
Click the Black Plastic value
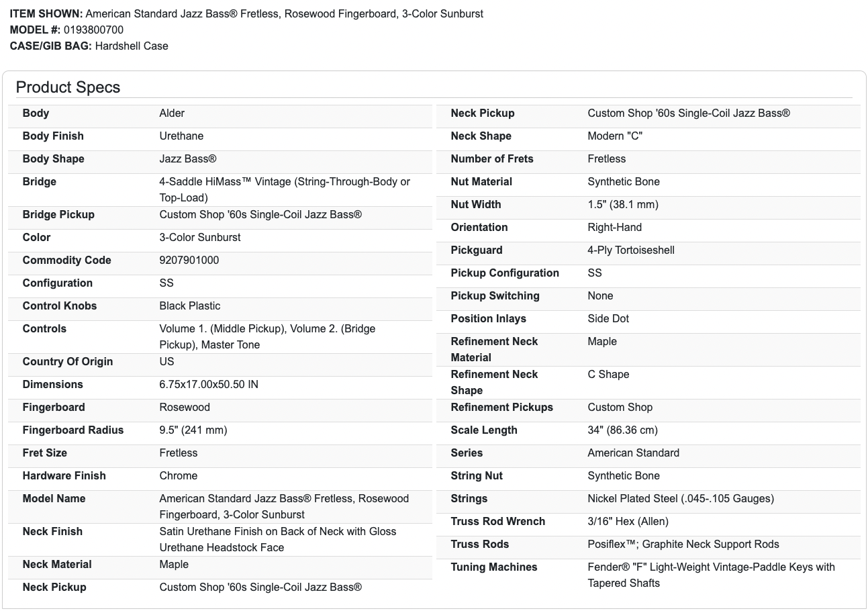click(x=189, y=305)
